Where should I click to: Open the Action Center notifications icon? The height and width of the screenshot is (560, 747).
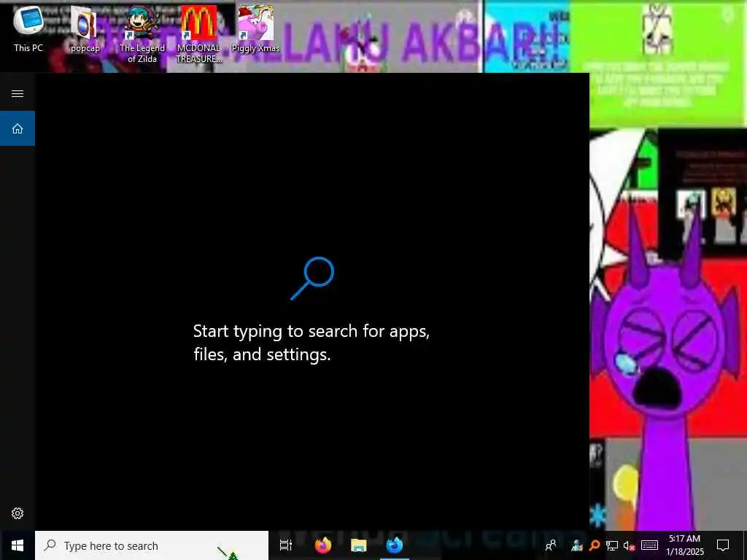723,545
